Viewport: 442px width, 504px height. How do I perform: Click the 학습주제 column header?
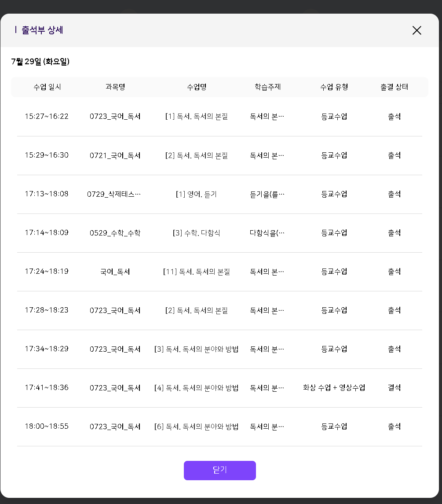(x=267, y=87)
